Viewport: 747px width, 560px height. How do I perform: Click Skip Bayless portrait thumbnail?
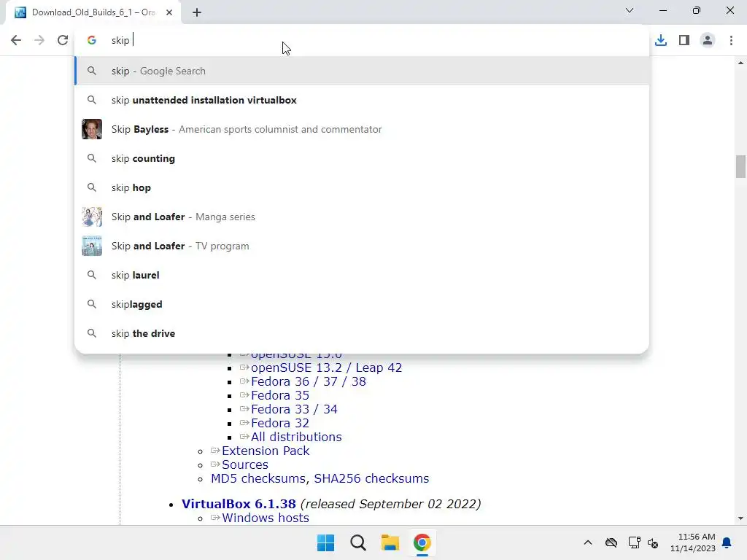[92, 129]
